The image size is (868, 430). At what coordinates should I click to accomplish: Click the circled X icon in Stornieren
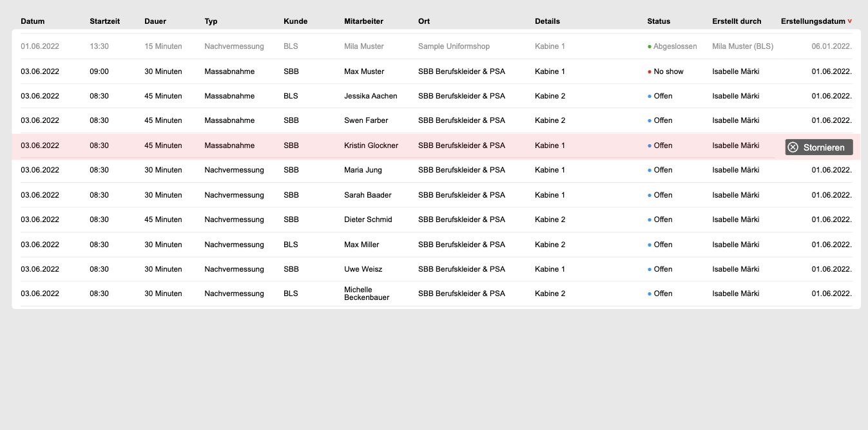pos(793,147)
